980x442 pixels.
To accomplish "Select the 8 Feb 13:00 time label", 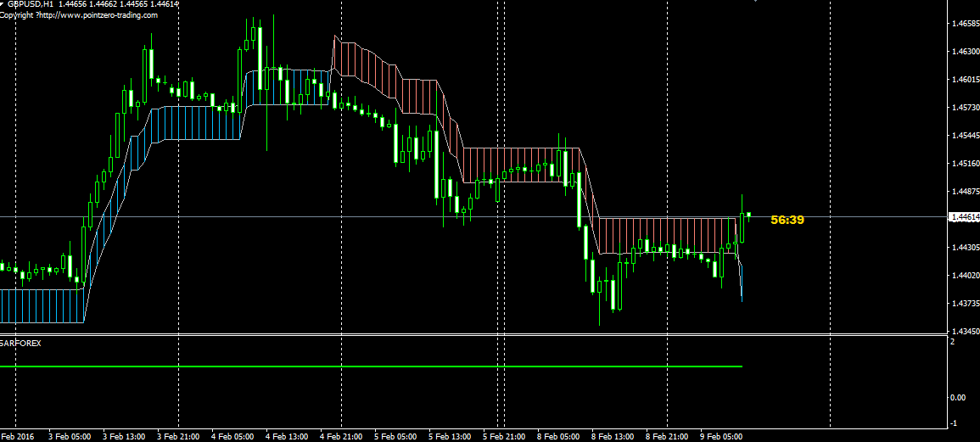I will 613,437.
